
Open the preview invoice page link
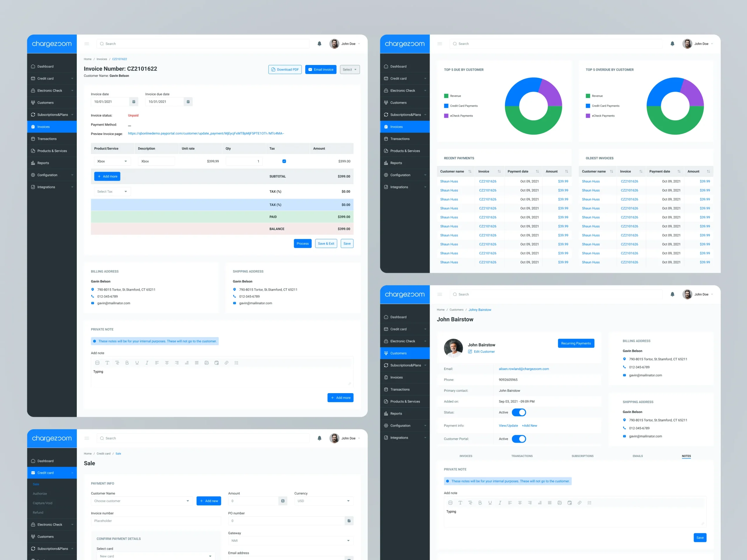point(206,133)
